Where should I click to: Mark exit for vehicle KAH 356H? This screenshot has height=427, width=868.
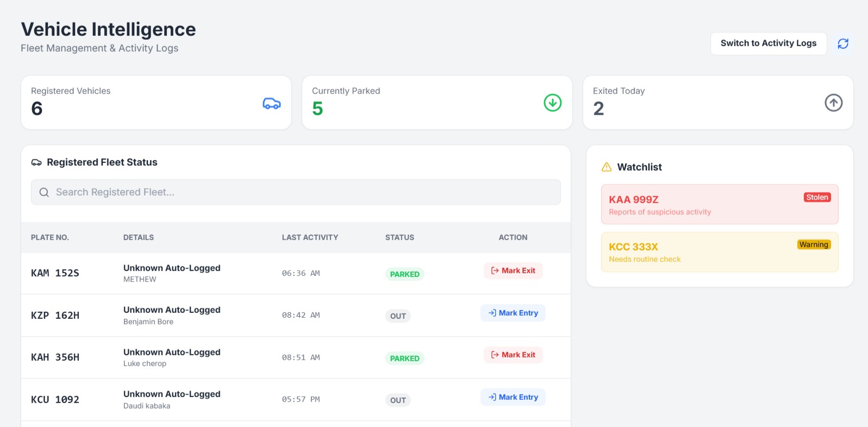coord(513,355)
